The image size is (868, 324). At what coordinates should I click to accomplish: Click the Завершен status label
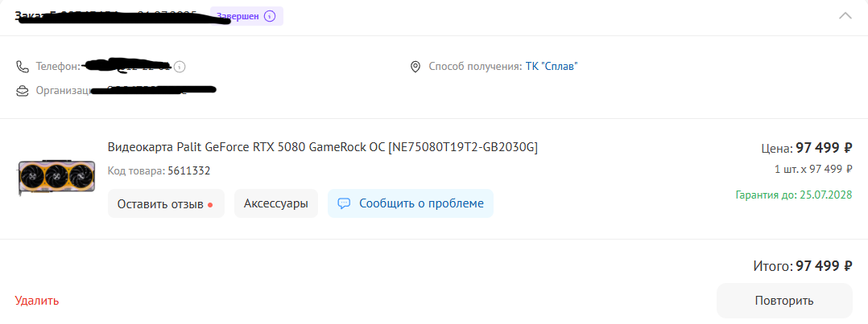point(238,15)
